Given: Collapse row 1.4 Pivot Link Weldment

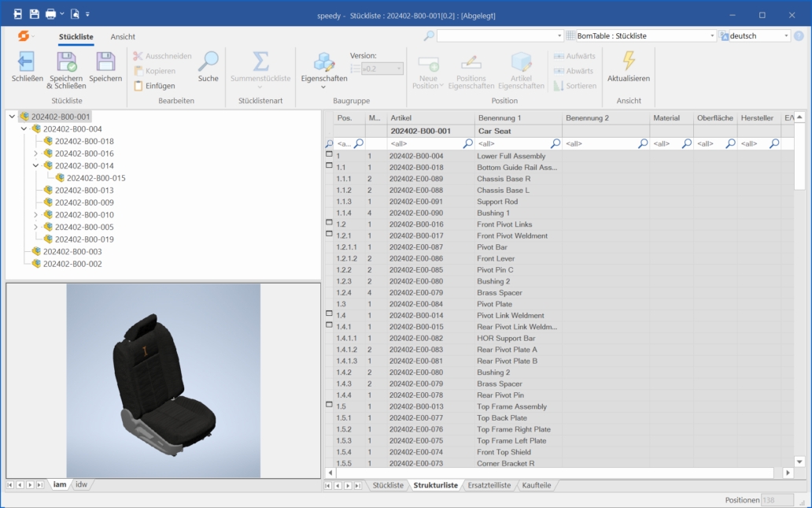Looking at the screenshot, I should [329, 314].
